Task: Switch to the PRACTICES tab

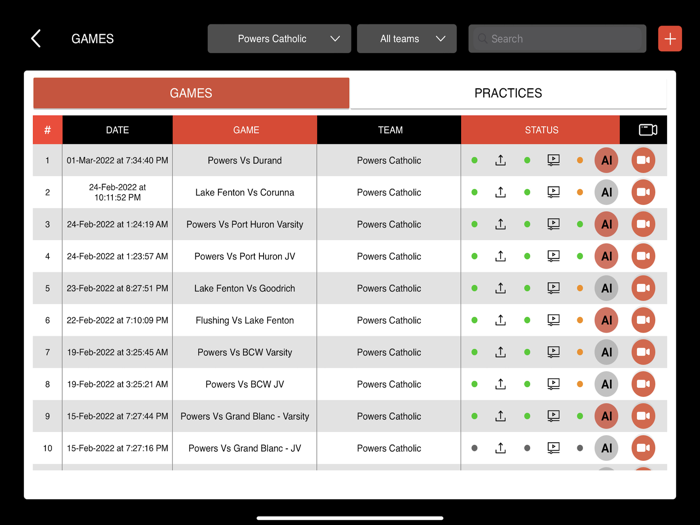Action: [x=508, y=93]
